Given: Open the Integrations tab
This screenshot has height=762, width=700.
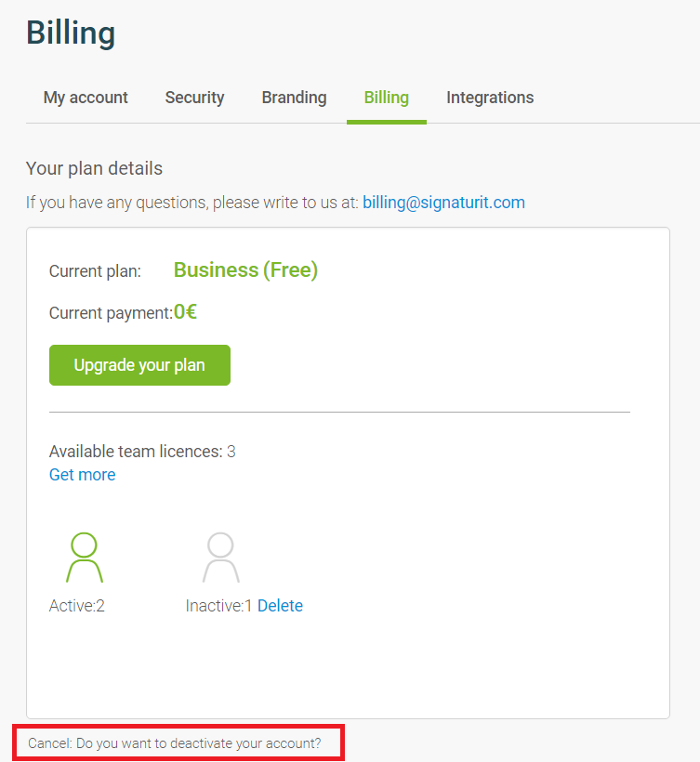Looking at the screenshot, I should (490, 98).
